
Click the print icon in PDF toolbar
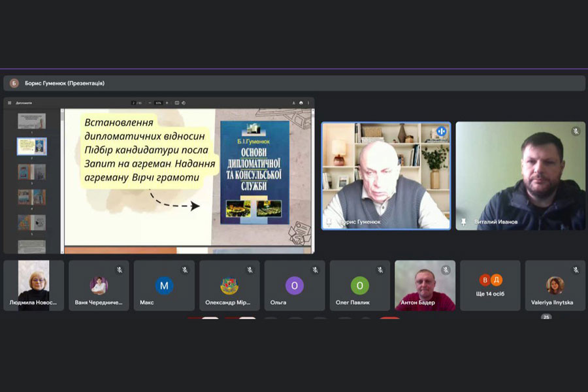pyautogui.click(x=301, y=103)
